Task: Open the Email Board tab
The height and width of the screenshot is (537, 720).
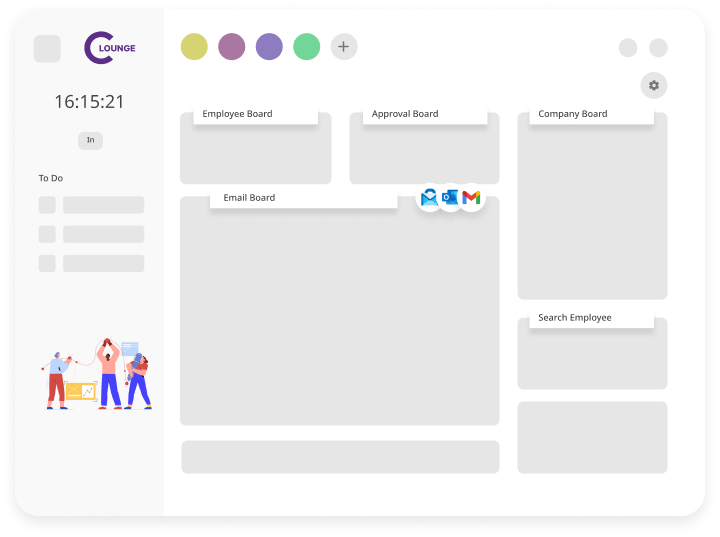Action: pos(304,198)
